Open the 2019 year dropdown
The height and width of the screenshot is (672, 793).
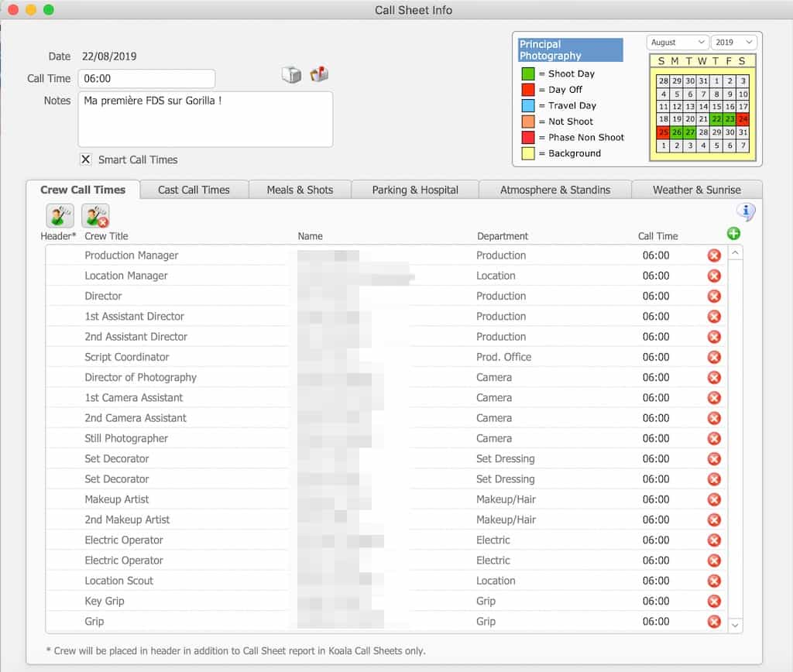pos(733,43)
